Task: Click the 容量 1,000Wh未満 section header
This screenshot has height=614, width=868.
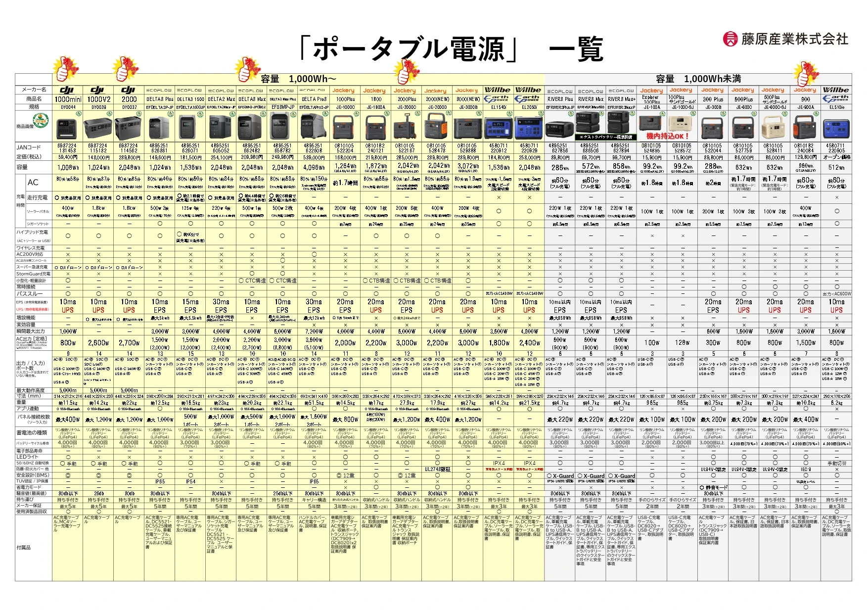Action: tap(698, 79)
